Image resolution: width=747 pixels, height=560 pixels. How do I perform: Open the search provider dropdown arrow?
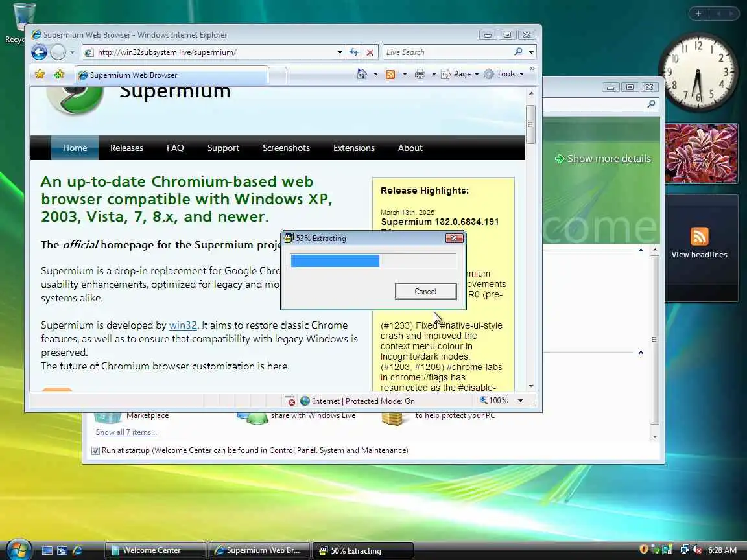click(531, 52)
